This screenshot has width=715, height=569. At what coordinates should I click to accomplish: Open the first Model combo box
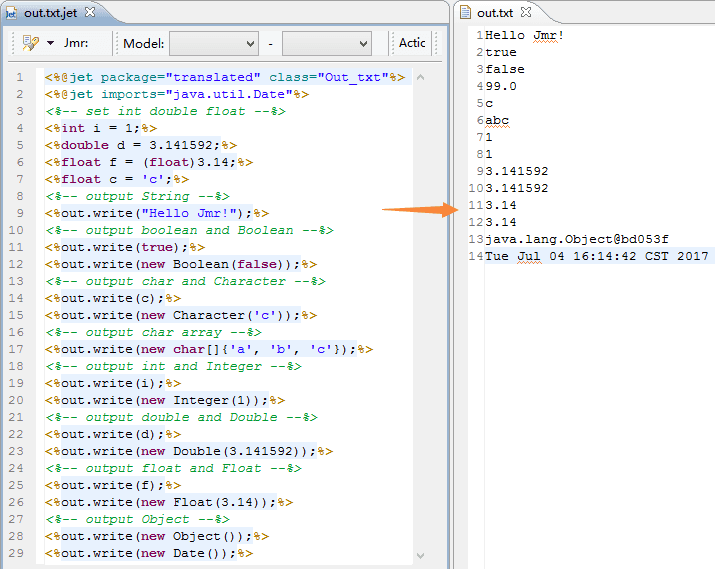coord(213,44)
